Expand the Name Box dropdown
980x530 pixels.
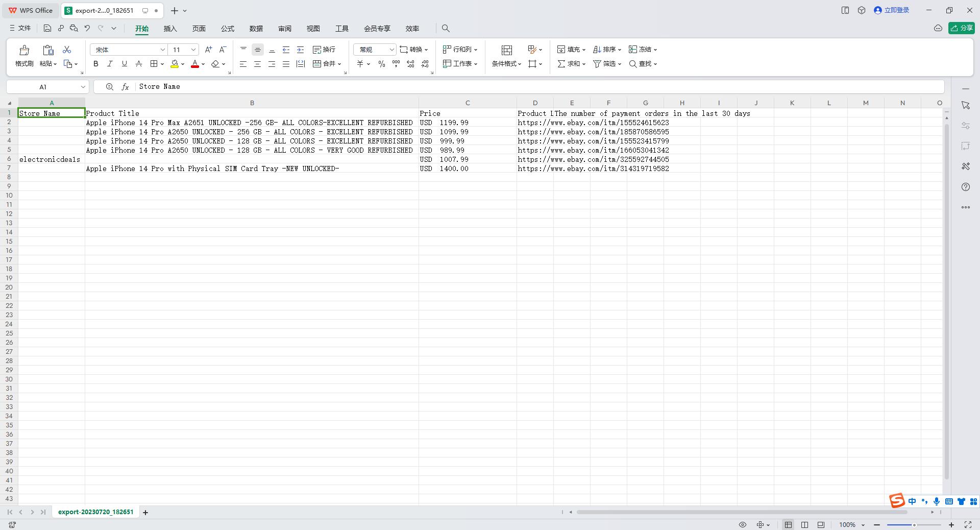pyautogui.click(x=83, y=87)
